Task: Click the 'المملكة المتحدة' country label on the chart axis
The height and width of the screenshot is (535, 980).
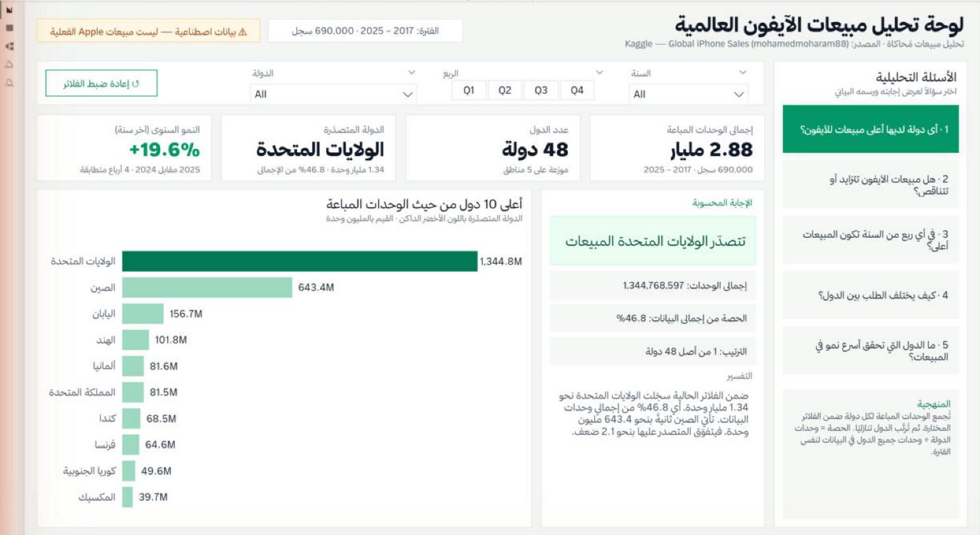Action: pyautogui.click(x=82, y=393)
